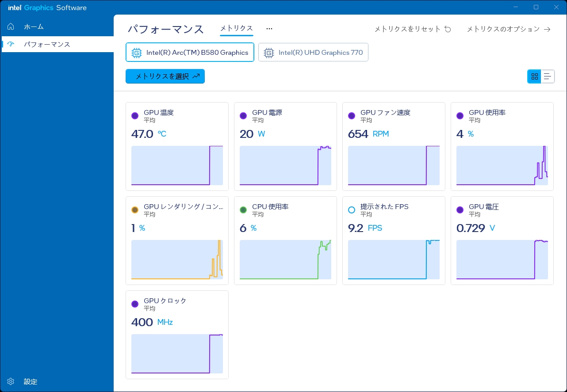The height and width of the screenshot is (392, 567).
Task: Click the Intel Graphics Software logo
Action: (47, 8)
